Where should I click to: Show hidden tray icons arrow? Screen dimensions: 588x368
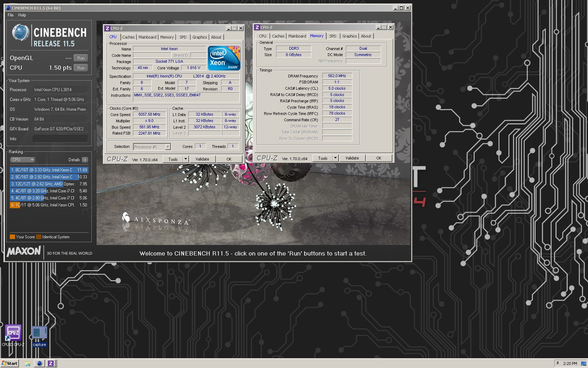[558, 363]
